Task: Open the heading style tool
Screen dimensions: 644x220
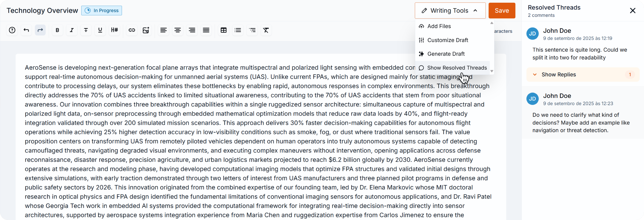Action: coord(114,30)
